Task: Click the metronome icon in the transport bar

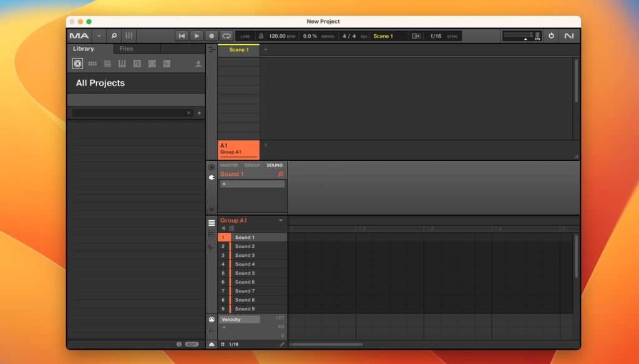Action: 262,36
